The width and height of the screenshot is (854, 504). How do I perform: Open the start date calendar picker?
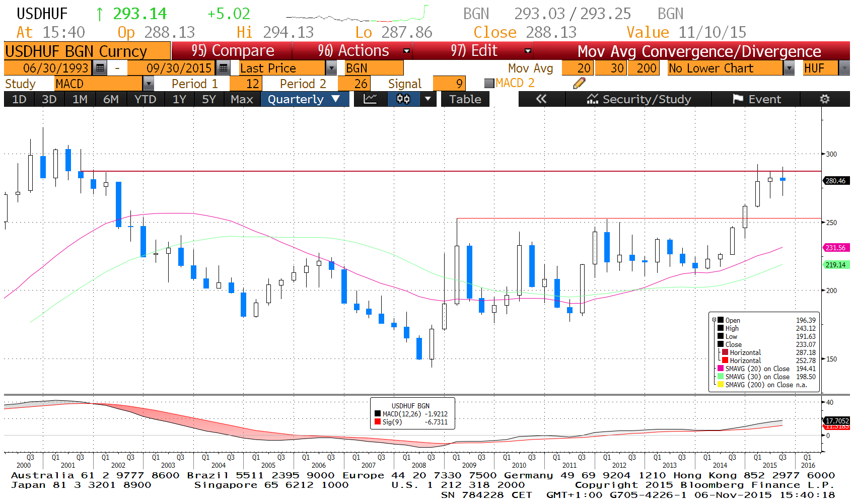tap(100, 68)
